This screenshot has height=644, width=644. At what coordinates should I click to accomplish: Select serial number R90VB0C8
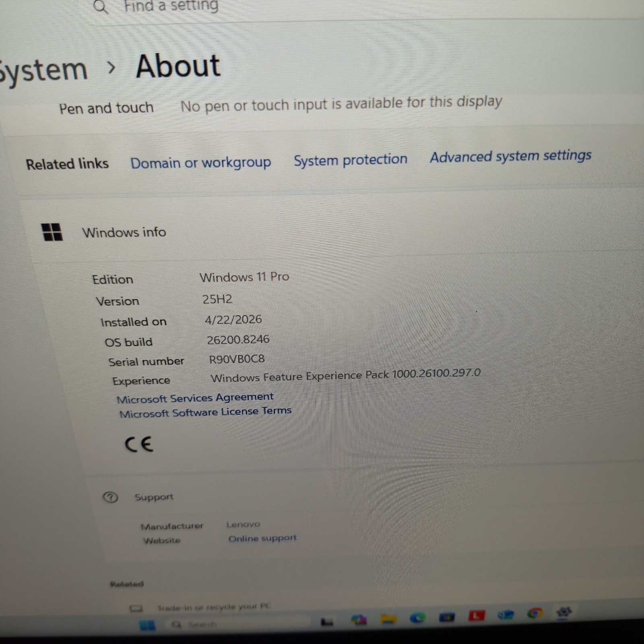click(x=237, y=359)
